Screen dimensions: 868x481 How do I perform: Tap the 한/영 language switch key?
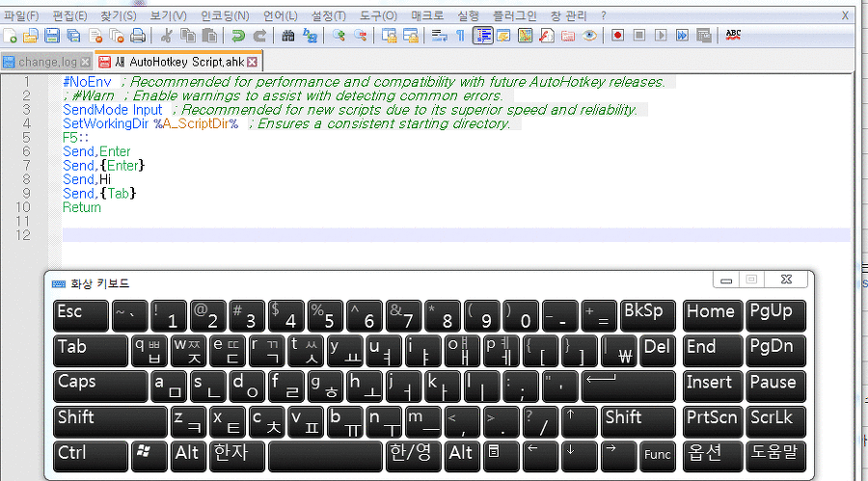coord(414,457)
